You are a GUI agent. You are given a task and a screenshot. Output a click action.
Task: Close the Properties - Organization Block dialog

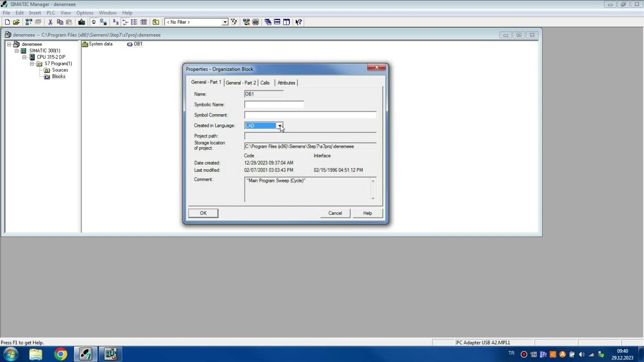(376, 67)
